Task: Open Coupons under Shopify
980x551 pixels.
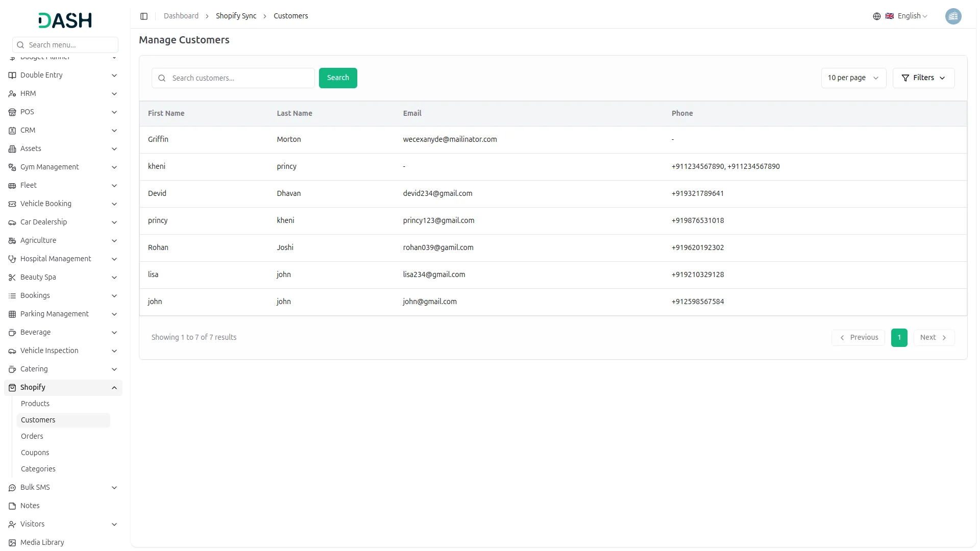Action: tap(35, 453)
